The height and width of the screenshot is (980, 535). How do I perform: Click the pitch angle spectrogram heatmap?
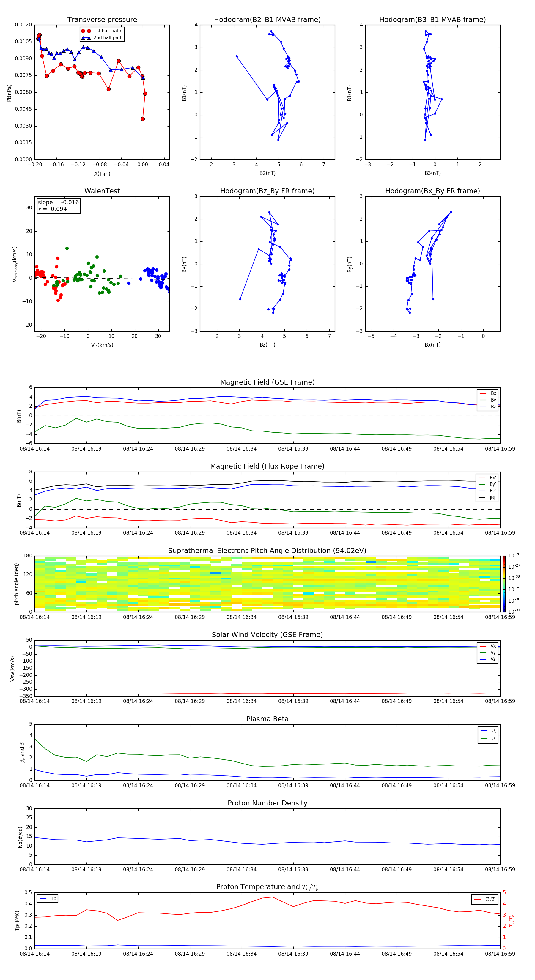[x=267, y=584]
